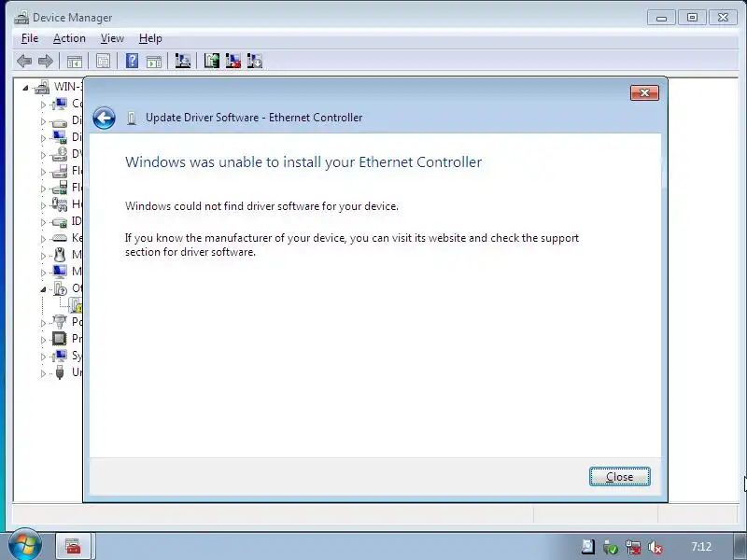
Task: Open the Action menu
Action: click(x=69, y=38)
